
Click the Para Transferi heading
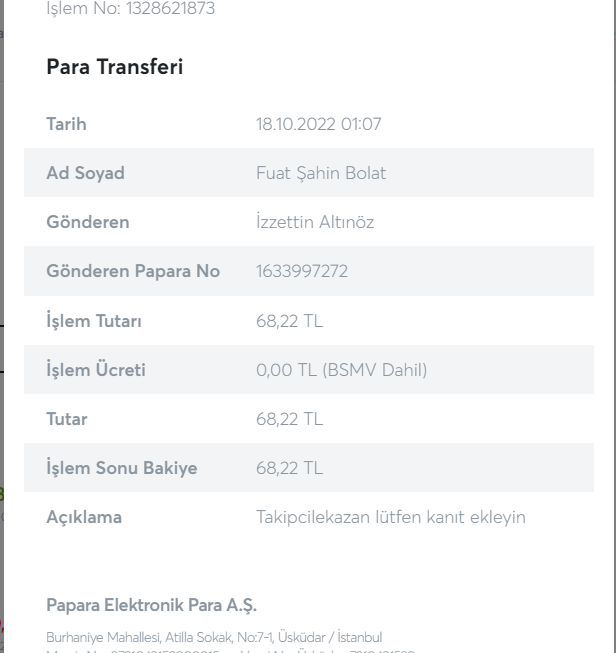click(114, 70)
